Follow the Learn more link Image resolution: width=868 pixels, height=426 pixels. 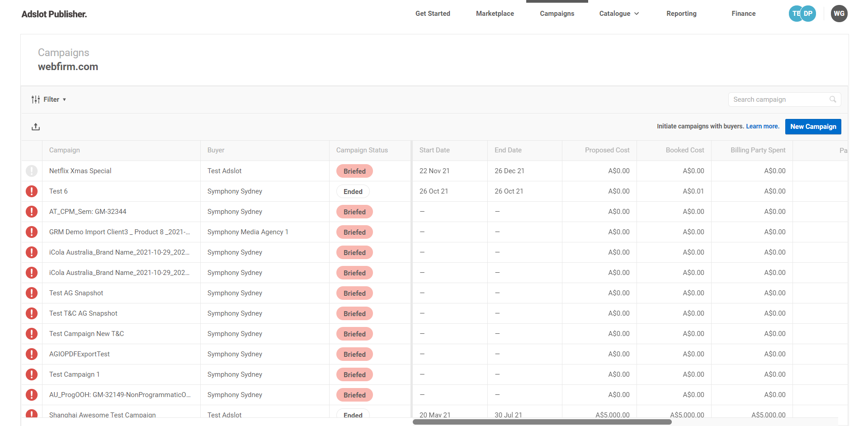click(x=763, y=127)
